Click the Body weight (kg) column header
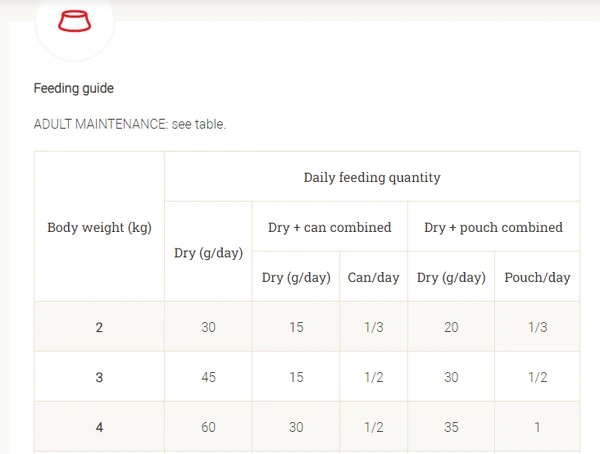This screenshot has height=454, width=600. [x=99, y=227]
